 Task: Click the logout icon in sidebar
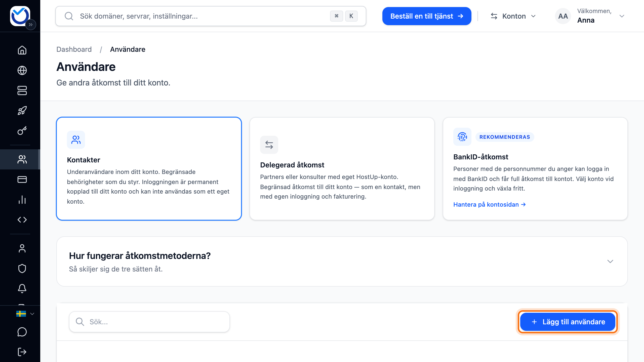[x=22, y=352]
